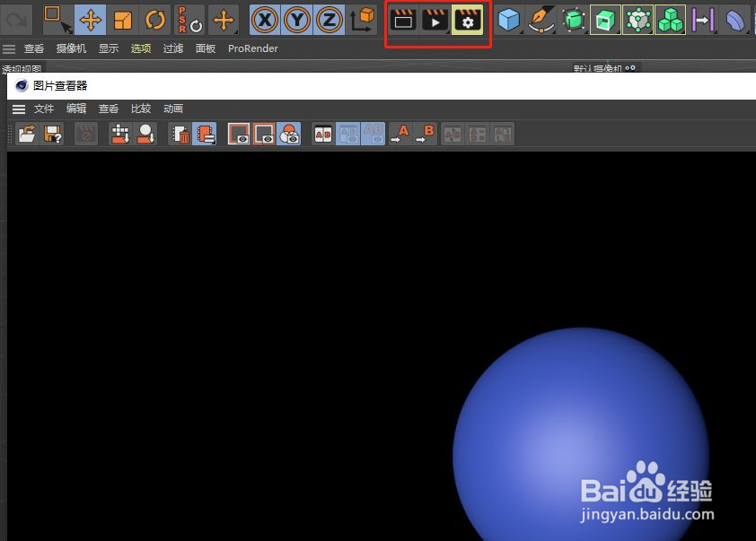
Task: Open the Subdivision Surface generator
Action: [573, 20]
